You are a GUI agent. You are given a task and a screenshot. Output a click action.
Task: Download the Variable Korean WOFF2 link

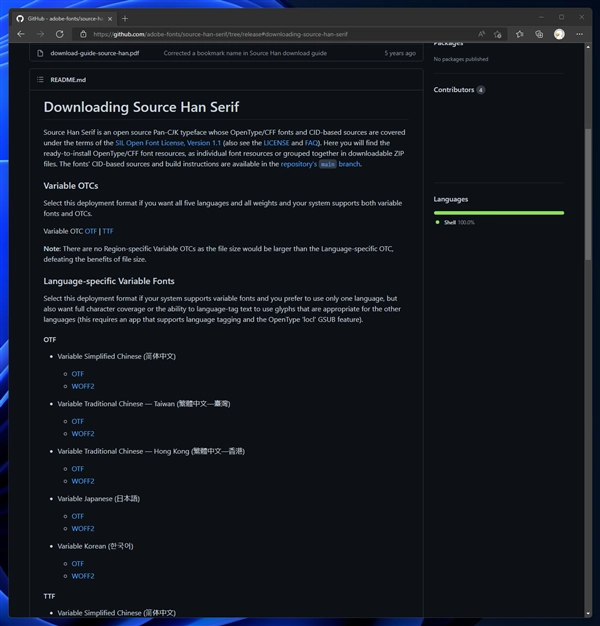click(x=83, y=576)
